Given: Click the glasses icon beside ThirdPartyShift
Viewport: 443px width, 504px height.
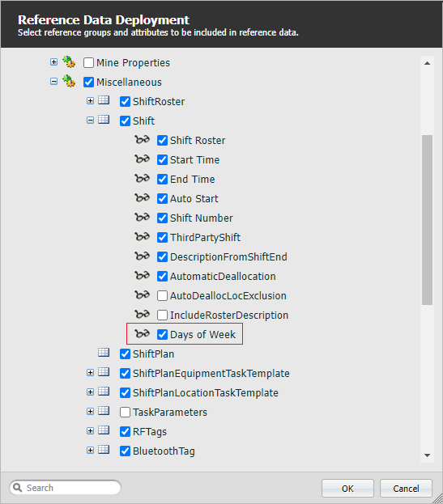Looking at the screenshot, I should point(142,236).
